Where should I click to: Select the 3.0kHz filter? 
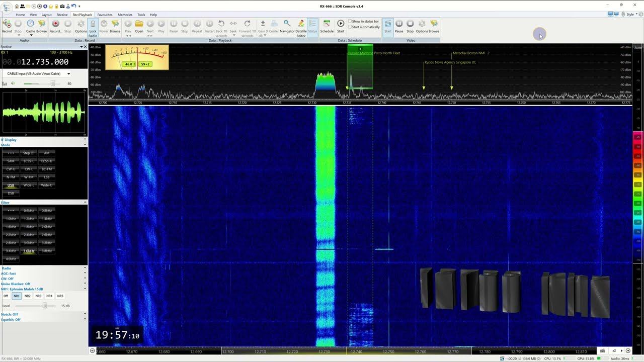(29, 243)
